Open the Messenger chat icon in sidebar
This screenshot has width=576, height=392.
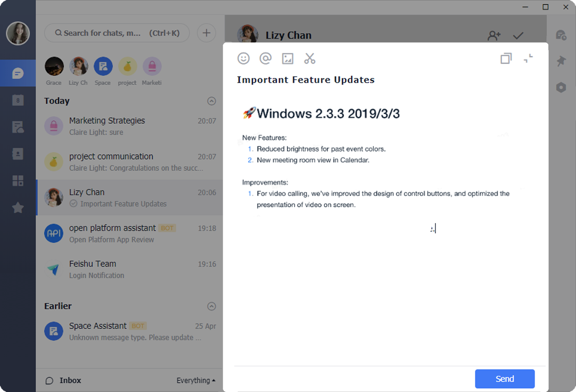click(18, 73)
